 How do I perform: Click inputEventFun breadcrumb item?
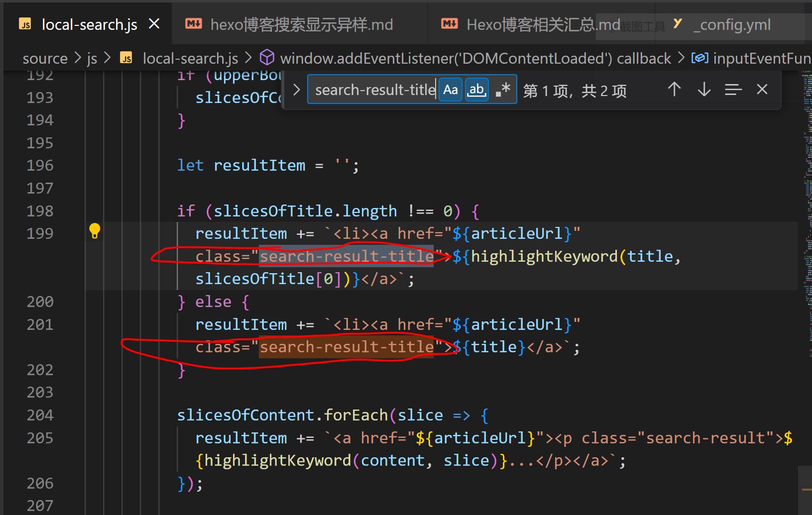click(x=762, y=59)
